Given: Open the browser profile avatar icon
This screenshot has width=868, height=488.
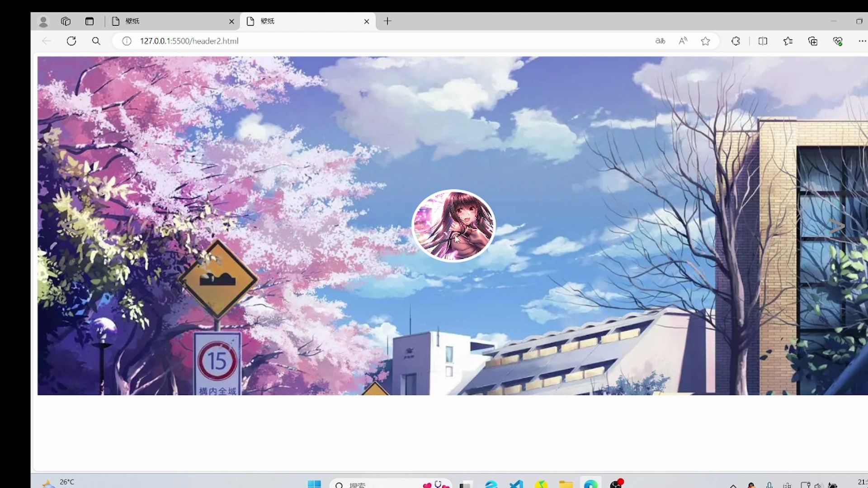Looking at the screenshot, I should click(x=43, y=21).
